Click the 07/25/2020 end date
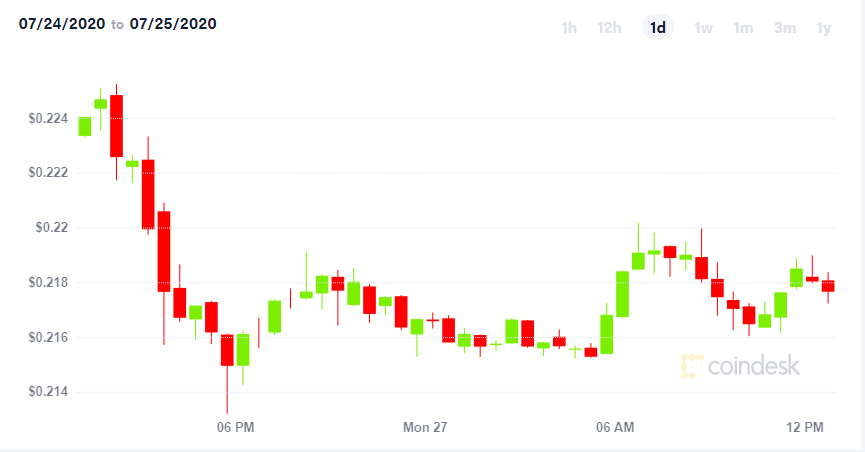The image size is (865, 452). (x=173, y=24)
